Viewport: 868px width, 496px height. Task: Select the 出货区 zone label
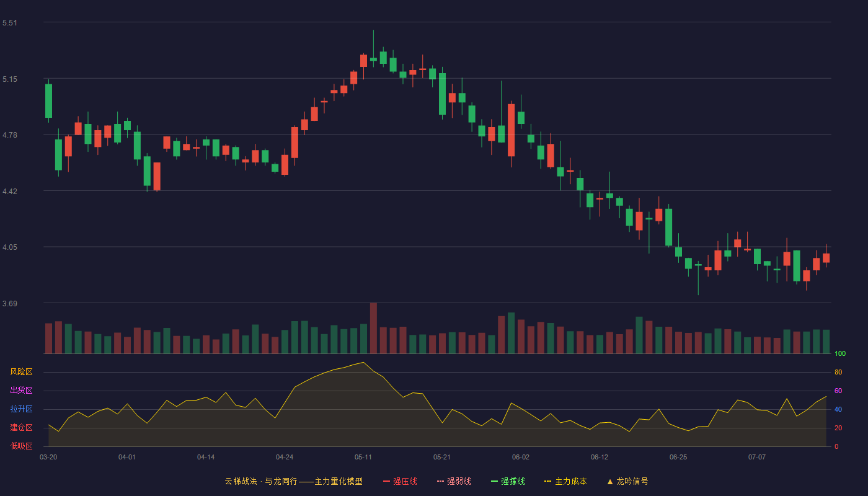21,391
